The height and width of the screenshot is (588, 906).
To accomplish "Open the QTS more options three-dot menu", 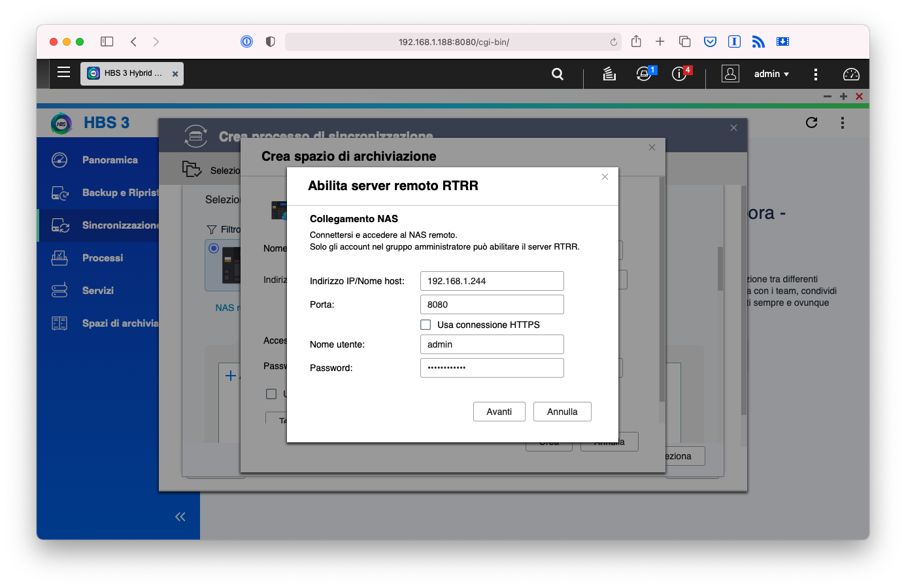I will click(815, 74).
